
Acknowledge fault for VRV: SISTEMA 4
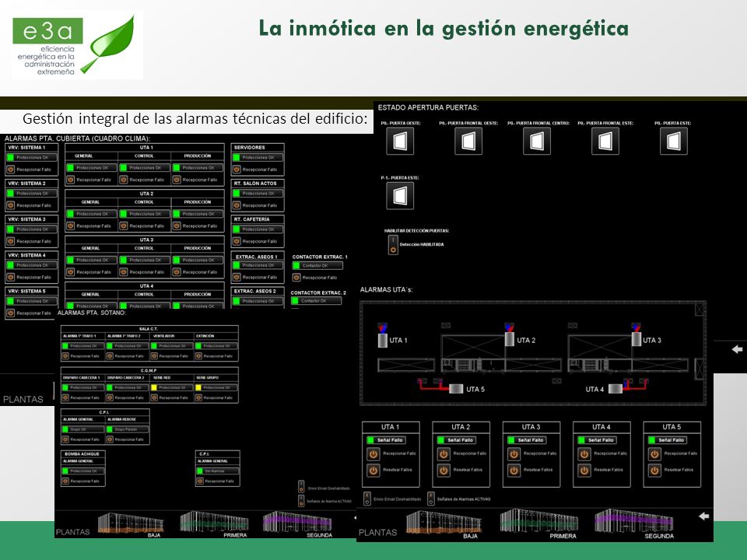[x=10, y=277]
